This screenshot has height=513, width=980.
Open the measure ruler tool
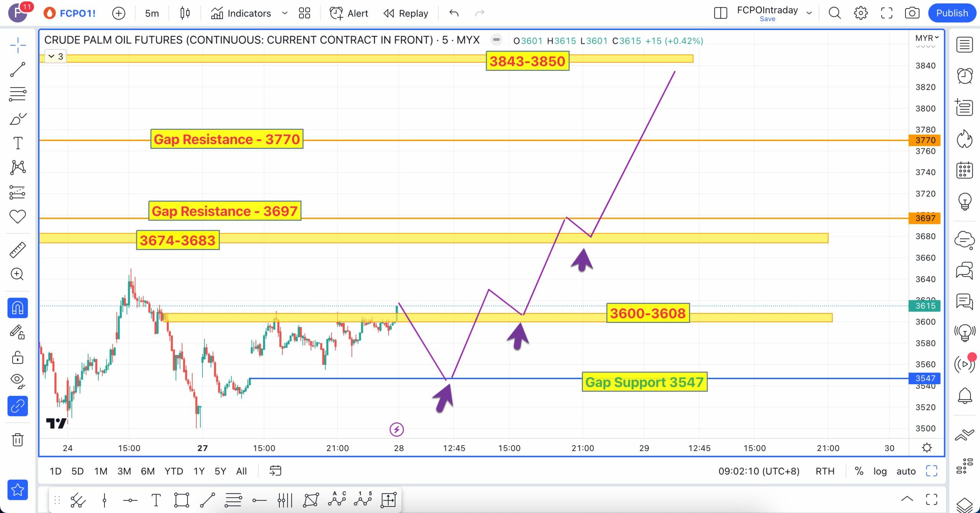coord(18,250)
